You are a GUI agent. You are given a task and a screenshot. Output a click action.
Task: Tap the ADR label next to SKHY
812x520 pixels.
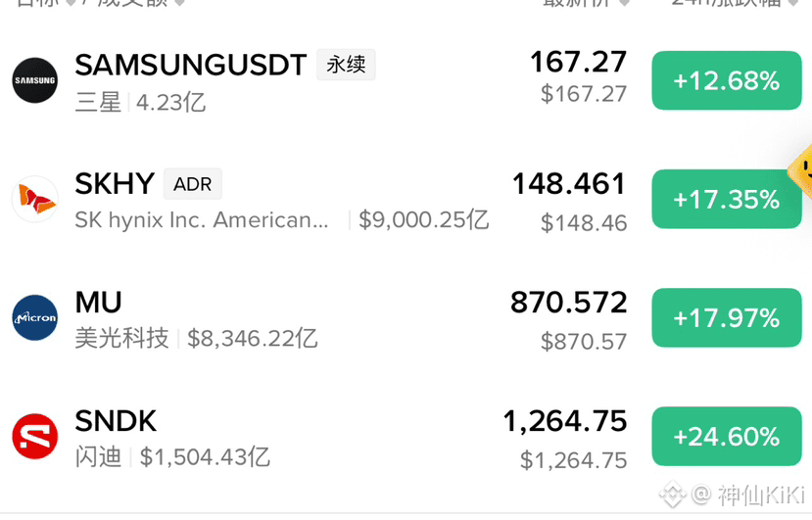193,184
